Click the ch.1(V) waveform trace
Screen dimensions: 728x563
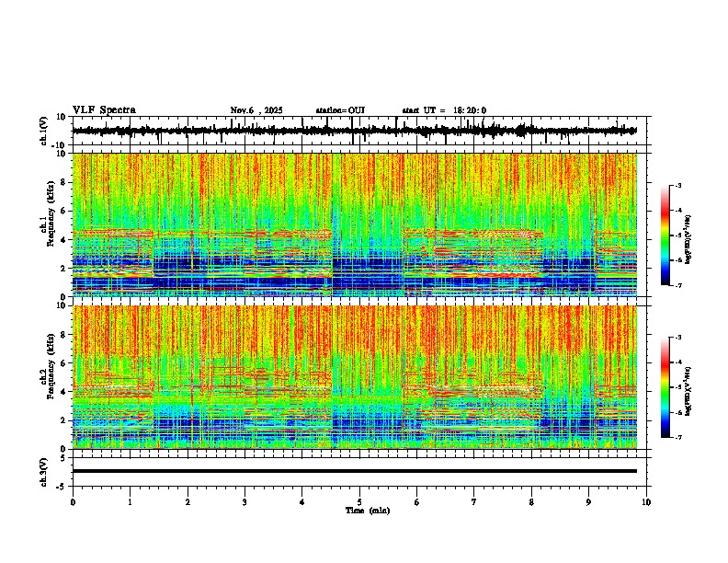[355, 131]
